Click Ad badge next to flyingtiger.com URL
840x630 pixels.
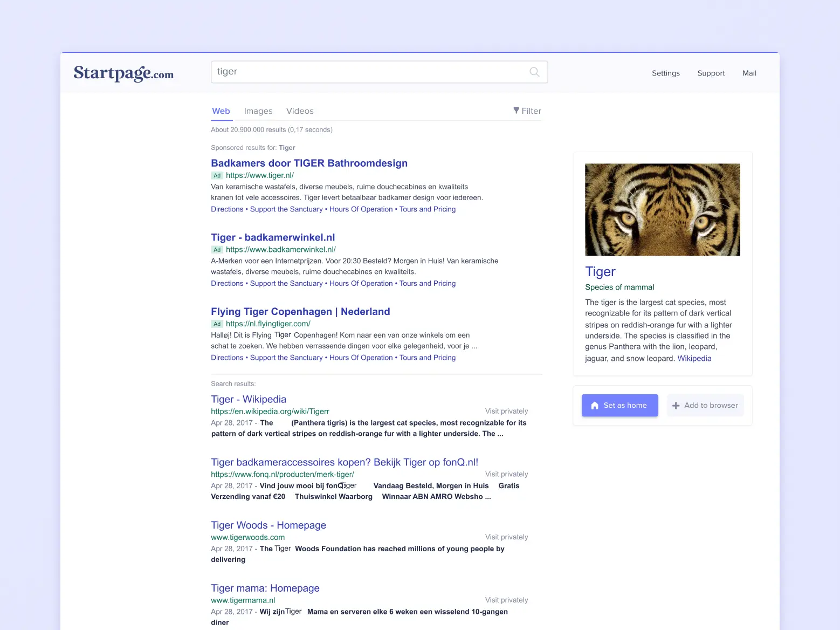217,324
